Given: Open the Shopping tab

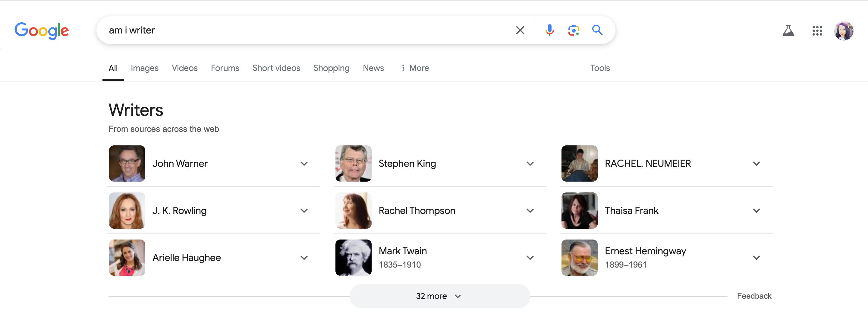Looking at the screenshot, I should tap(331, 68).
